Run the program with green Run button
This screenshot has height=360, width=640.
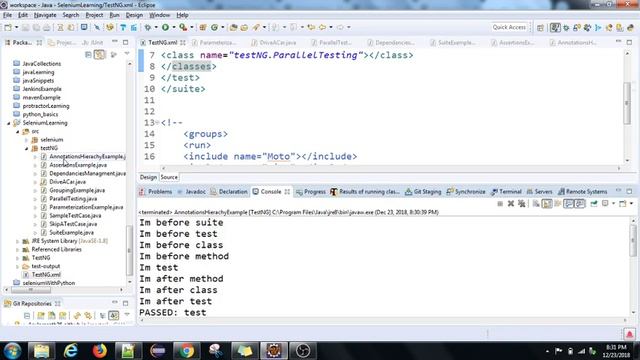pyautogui.click(x=165, y=27)
